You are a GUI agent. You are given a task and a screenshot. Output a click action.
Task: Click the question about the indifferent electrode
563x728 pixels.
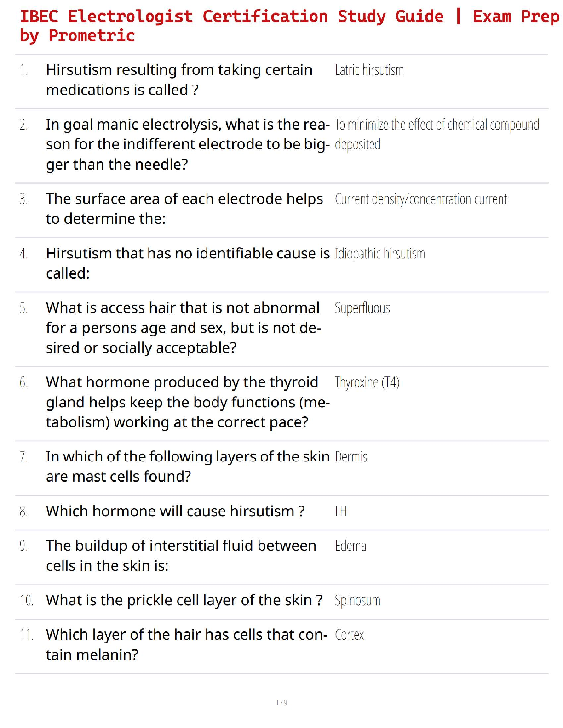188,144
